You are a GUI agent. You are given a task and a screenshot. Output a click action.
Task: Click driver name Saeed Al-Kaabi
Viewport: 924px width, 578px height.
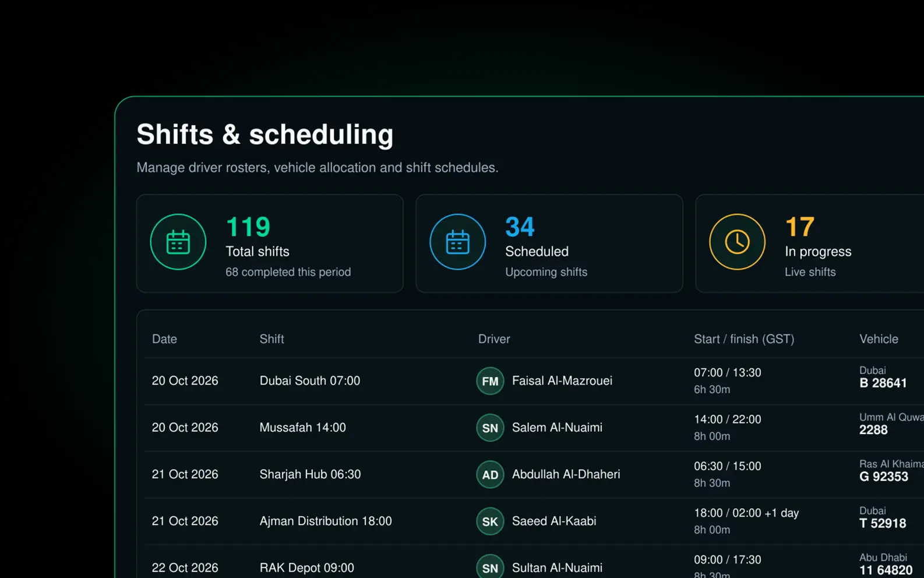(x=554, y=521)
